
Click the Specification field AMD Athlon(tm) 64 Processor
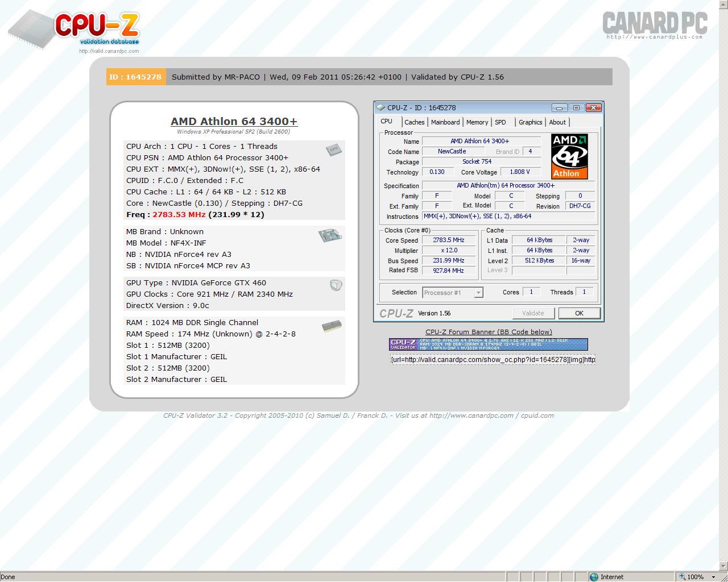508,185
